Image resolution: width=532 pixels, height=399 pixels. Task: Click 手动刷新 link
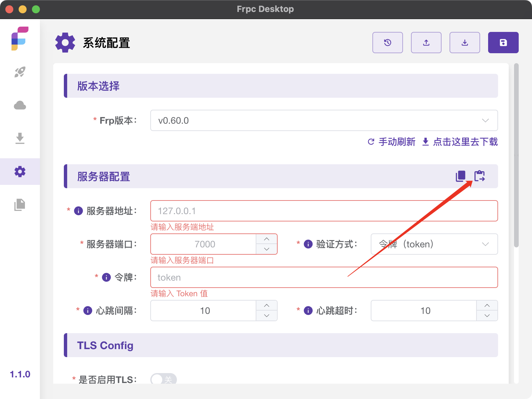point(392,142)
